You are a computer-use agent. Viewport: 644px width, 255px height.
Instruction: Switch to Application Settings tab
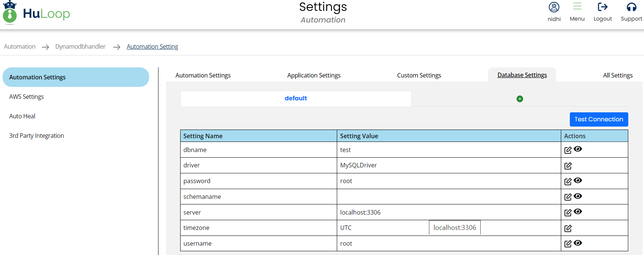314,75
